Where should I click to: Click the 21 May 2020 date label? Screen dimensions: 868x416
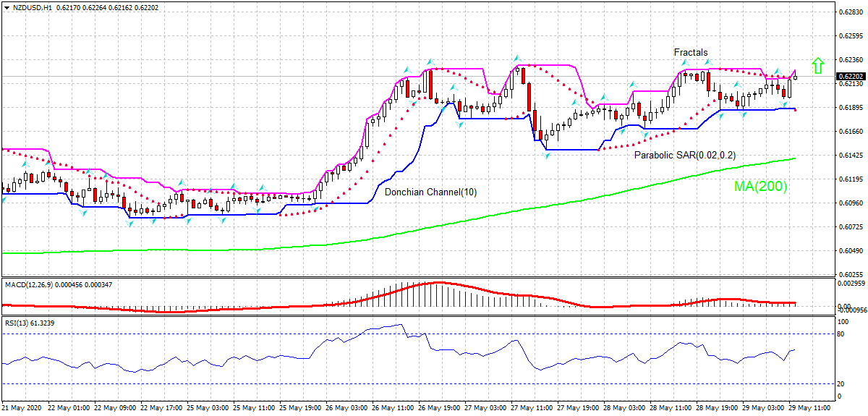pos(22,407)
